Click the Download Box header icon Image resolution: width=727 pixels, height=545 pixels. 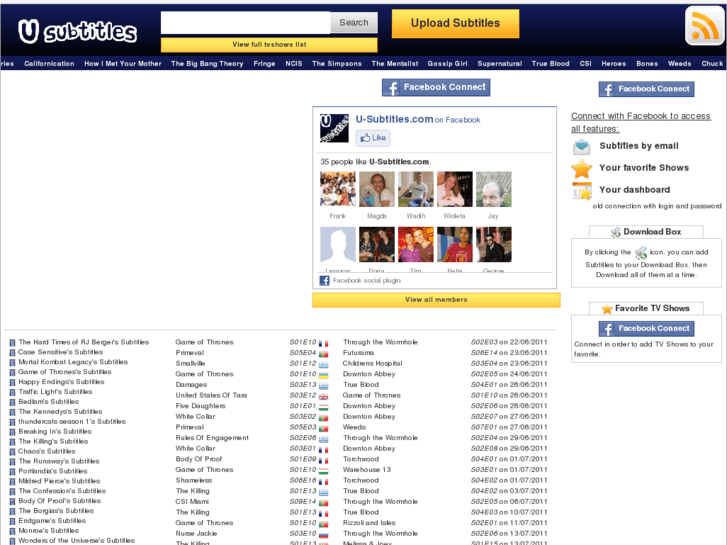point(616,232)
